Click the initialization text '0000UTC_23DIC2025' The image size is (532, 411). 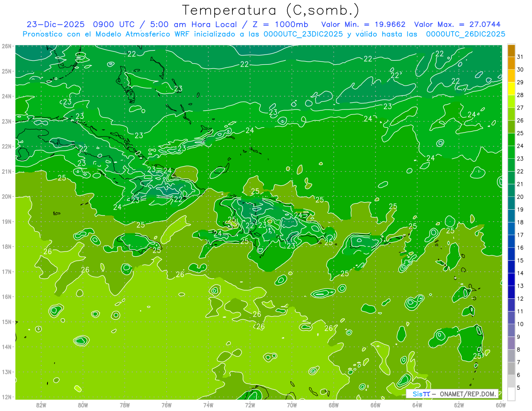coord(303,34)
